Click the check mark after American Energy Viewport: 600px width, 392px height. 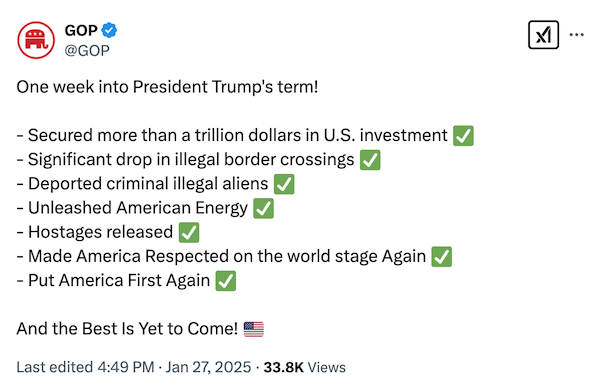tap(263, 208)
